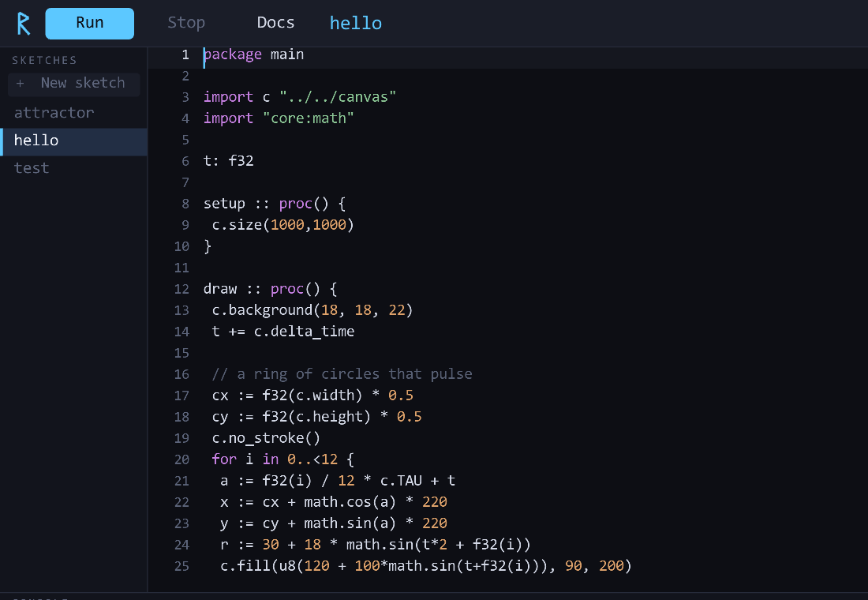Stop the running sketch

pos(186,23)
